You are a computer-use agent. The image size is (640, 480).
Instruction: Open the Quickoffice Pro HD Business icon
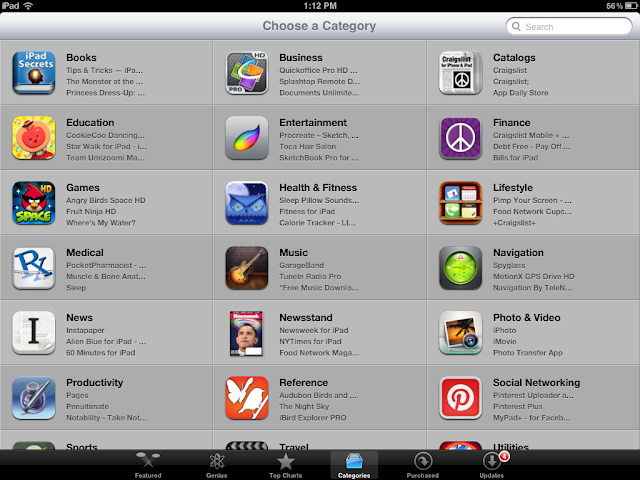247,73
